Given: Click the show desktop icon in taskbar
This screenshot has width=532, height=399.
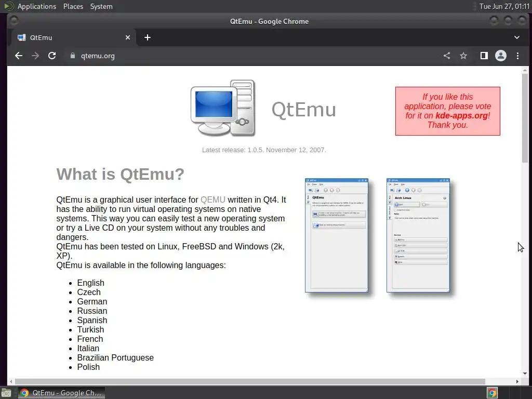Looking at the screenshot, I should tap(6, 393).
